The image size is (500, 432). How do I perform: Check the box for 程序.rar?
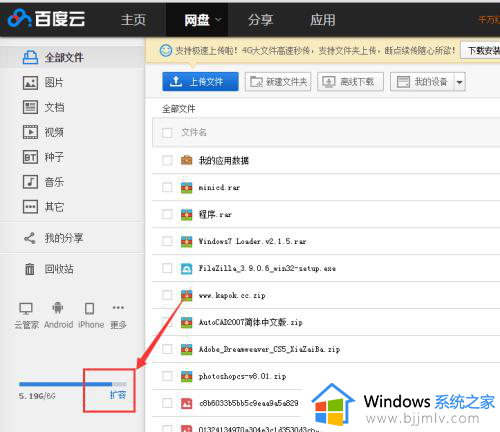(167, 214)
